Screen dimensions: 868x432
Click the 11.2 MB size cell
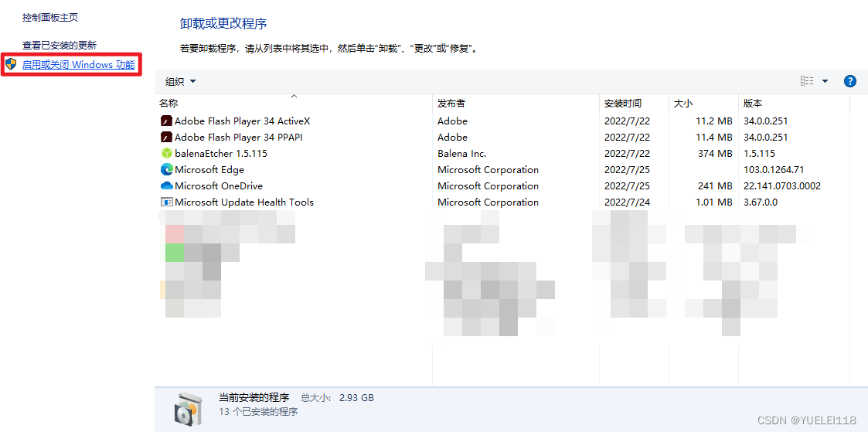(714, 121)
